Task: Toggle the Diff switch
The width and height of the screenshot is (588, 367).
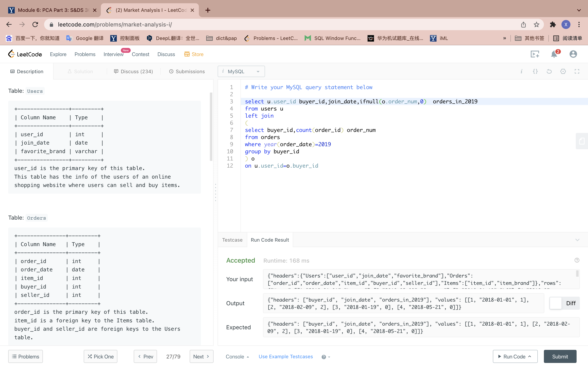Action: point(556,303)
